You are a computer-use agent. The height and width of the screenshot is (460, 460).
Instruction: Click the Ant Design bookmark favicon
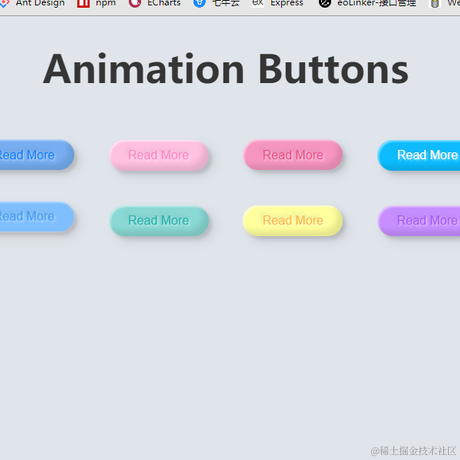[x=4, y=3]
